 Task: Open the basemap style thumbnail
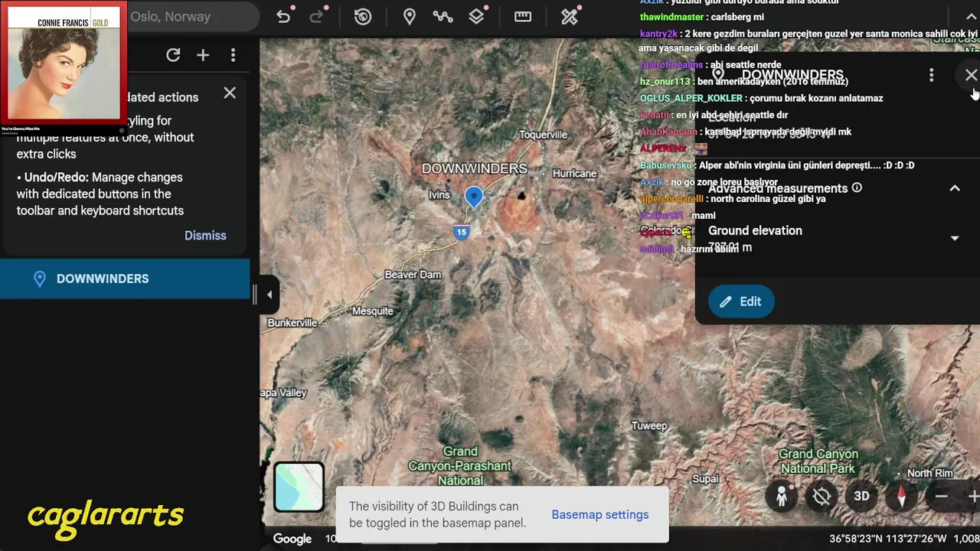point(299,487)
